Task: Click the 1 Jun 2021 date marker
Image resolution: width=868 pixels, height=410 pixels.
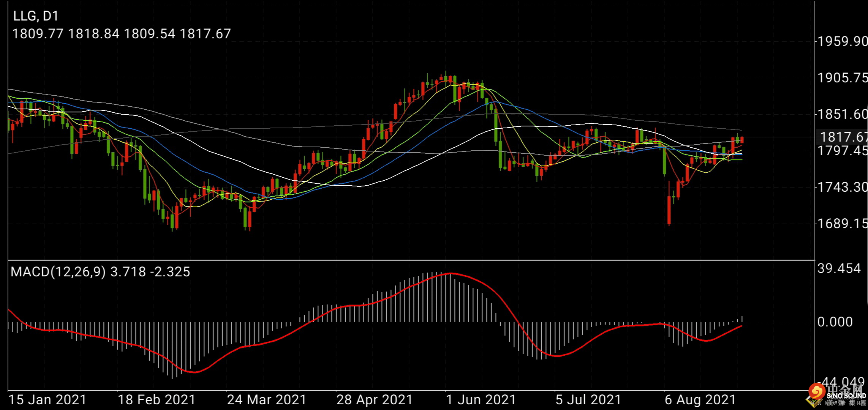Action: click(481, 400)
